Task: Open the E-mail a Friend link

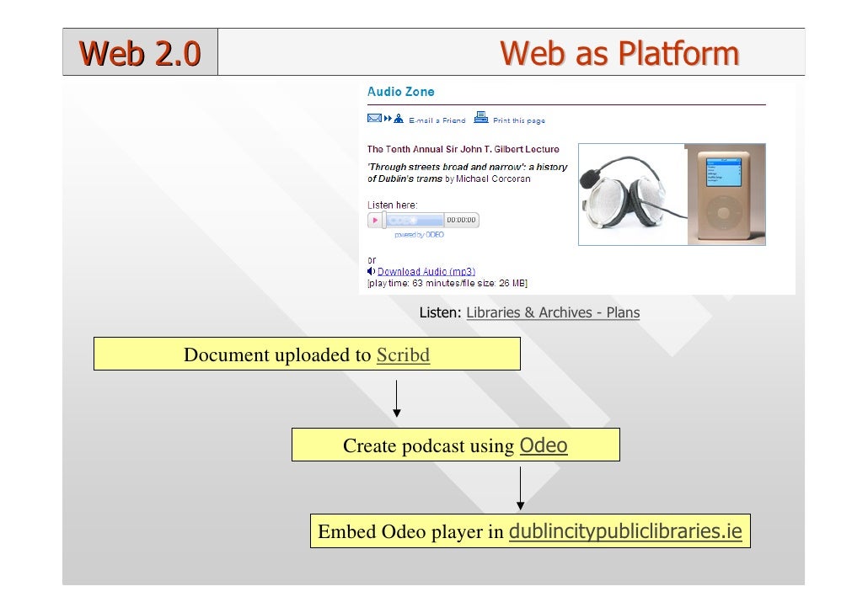Action: point(437,120)
